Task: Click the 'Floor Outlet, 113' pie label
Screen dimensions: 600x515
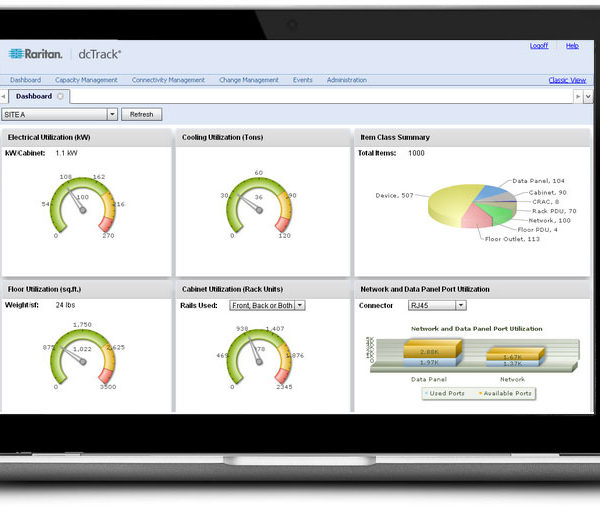Action: click(x=512, y=239)
